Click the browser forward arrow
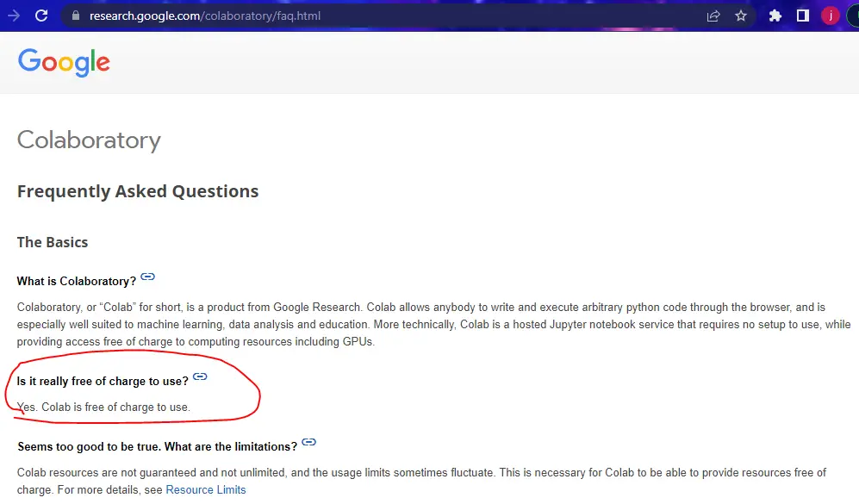Screen dimensions: 859x504 pos(14,16)
